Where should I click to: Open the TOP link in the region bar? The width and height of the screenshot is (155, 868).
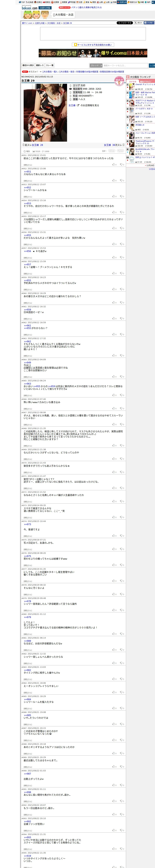[x=22, y=2]
